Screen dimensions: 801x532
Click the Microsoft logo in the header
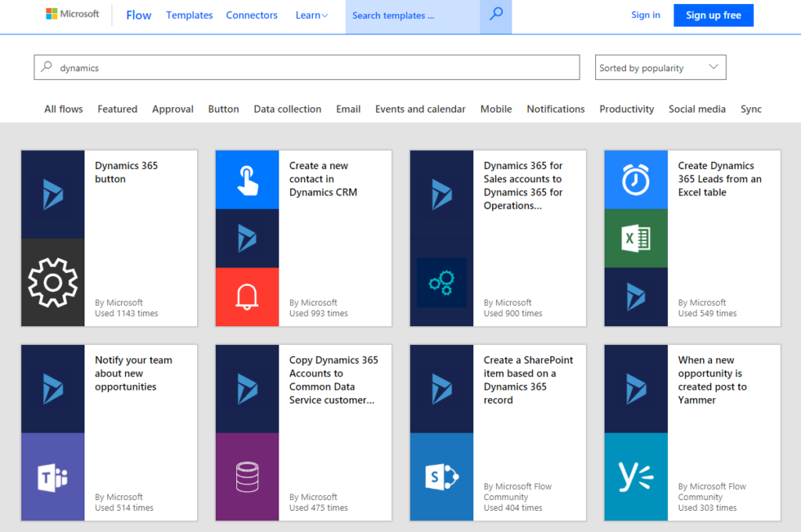[x=72, y=13]
